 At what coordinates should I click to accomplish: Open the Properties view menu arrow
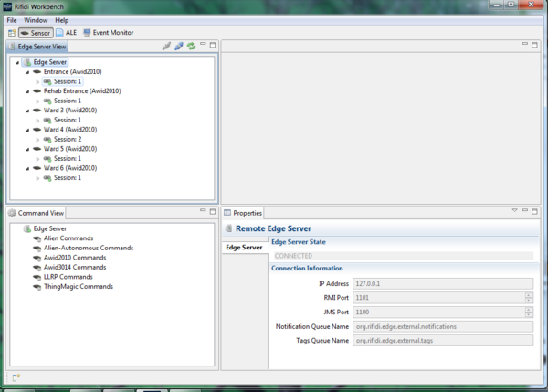(514, 211)
